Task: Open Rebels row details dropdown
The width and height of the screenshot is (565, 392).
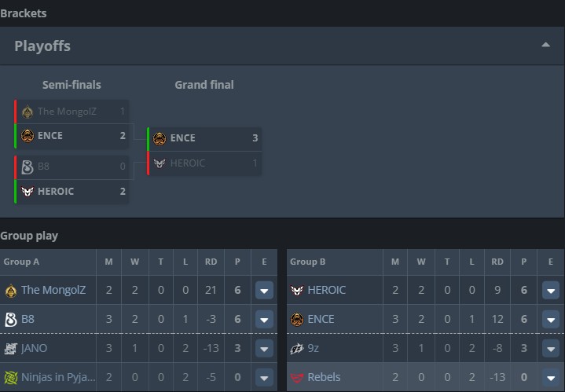Action: 550,377
